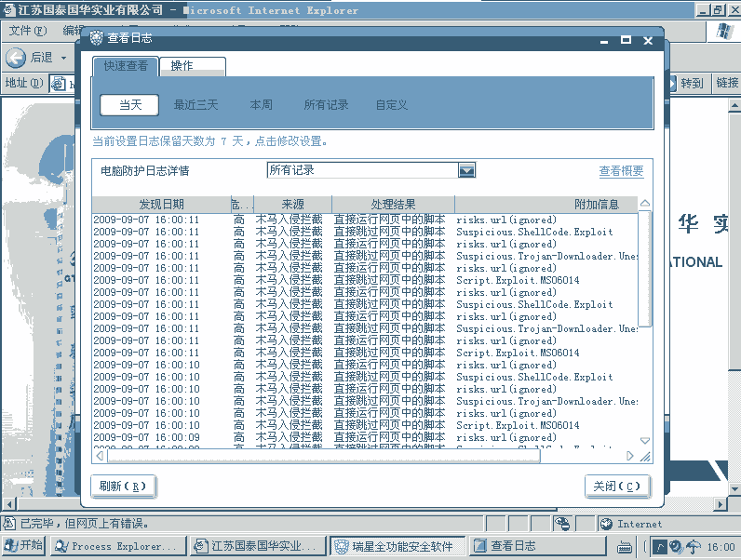Choose the 当天 quick filter
Screen dimensions: 741x560
[129, 105]
